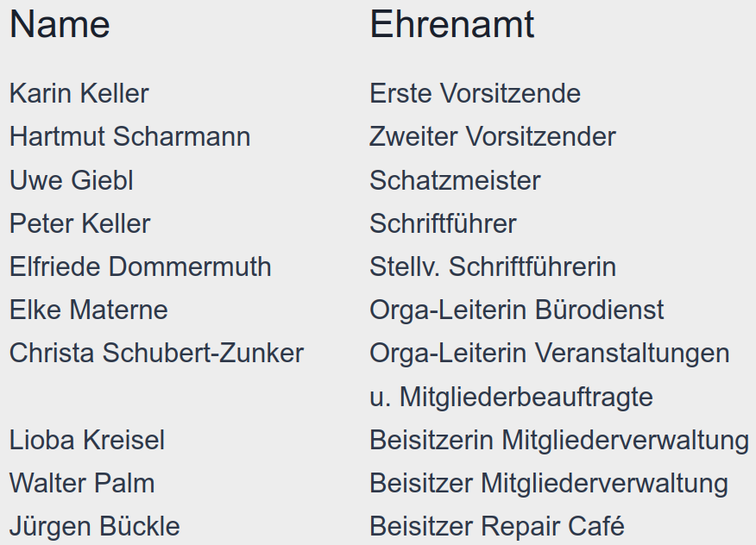Select the name Christa Schubert-Zunker

(x=156, y=353)
